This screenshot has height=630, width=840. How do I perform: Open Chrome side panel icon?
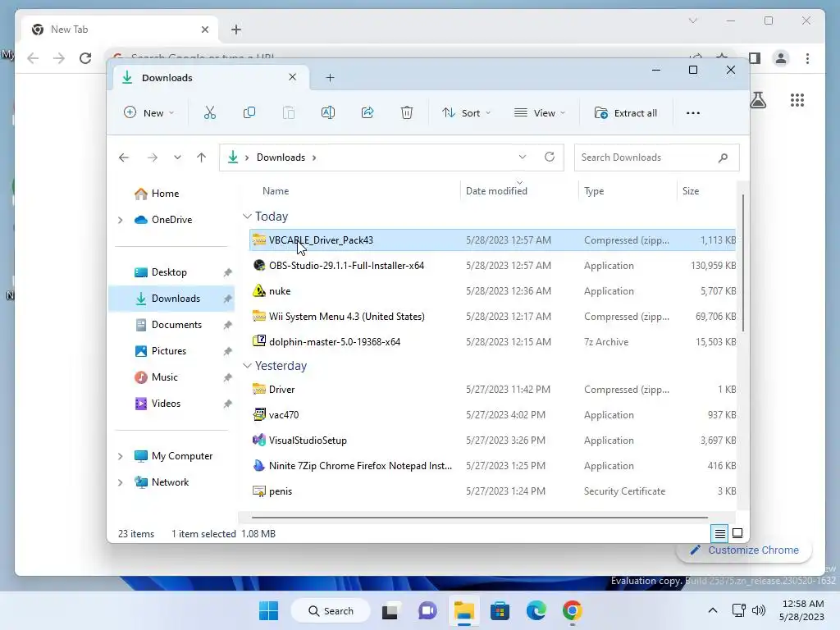coord(755,58)
